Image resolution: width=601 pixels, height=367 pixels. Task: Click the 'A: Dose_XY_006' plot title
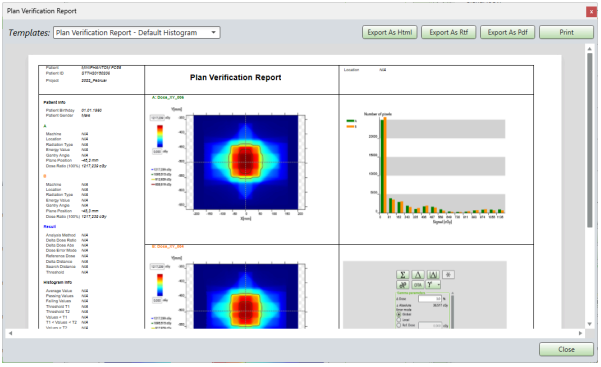click(168, 97)
